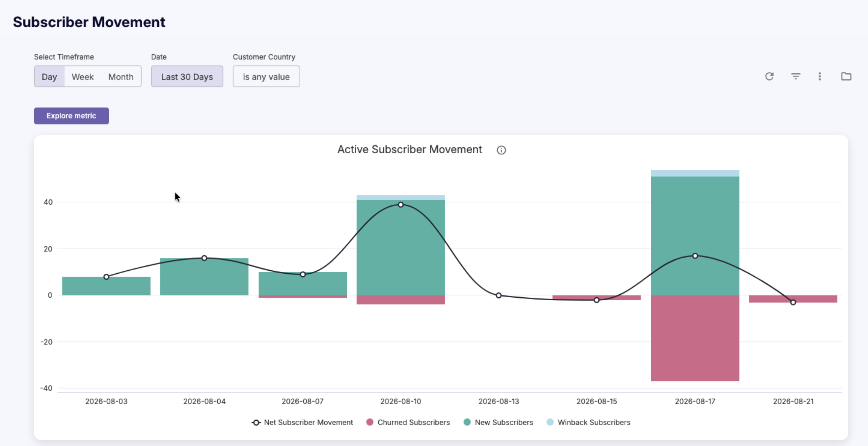Switch timeframe to Month
This screenshot has height=446, width=868.
pos(121,76)
